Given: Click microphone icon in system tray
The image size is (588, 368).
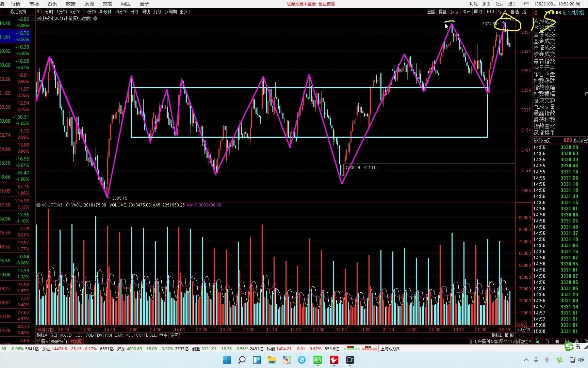Looking at the screenshot, I should [536, 360].
